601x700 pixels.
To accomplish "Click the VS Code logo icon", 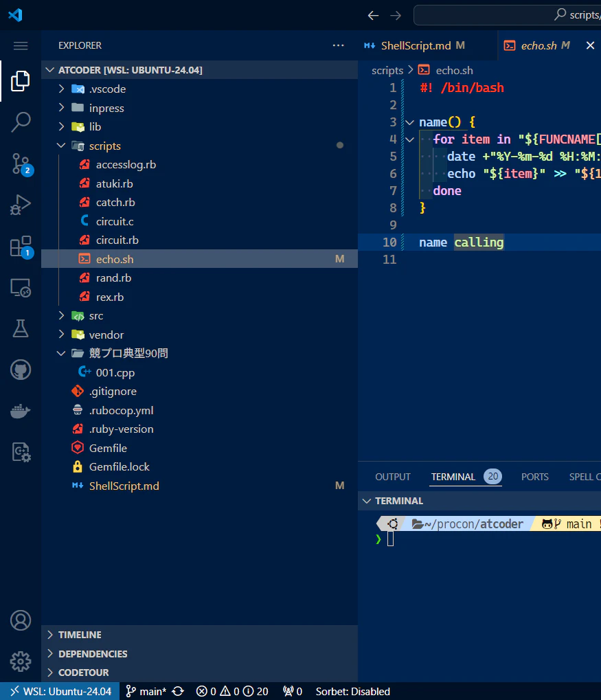I will [x=15, y=14].
